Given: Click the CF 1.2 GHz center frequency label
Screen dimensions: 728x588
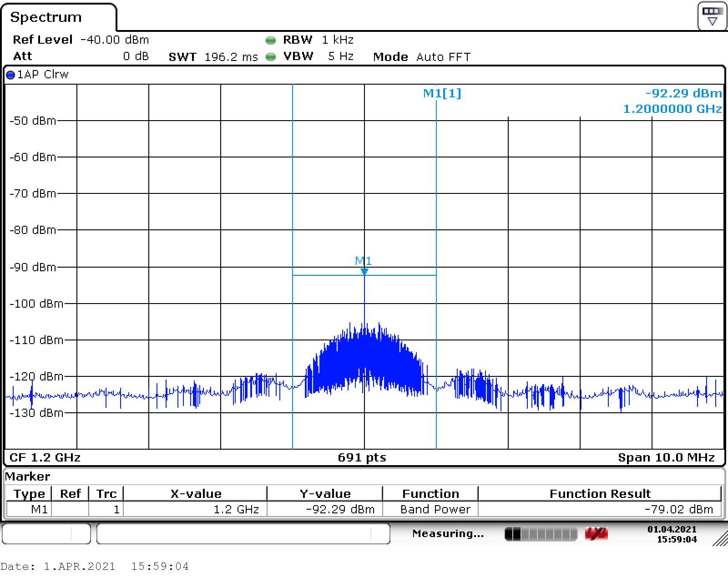Looking at the screenshot, I should click(x=45, y=457).
